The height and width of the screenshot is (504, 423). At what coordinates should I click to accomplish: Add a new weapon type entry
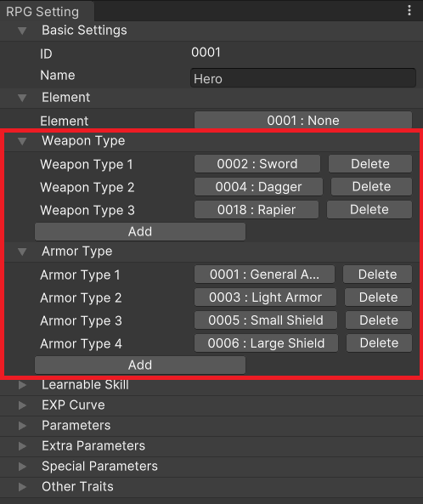pos(140,231)
